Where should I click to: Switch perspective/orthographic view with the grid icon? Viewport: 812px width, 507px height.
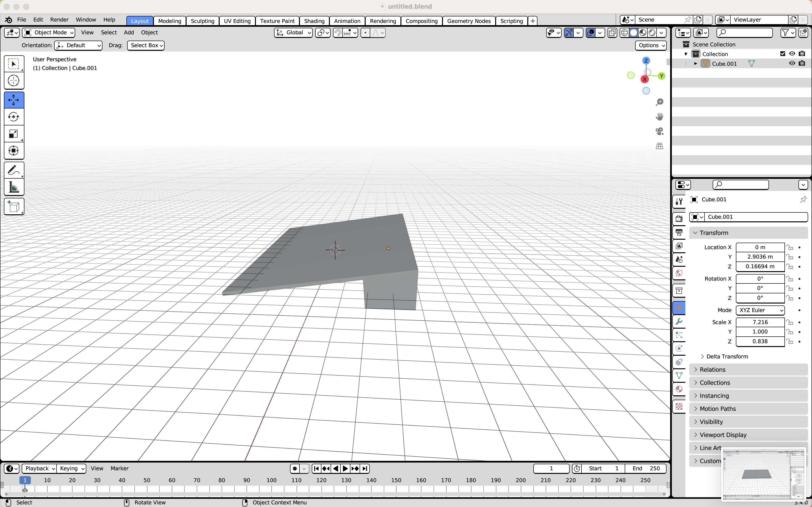pos(659,146)
